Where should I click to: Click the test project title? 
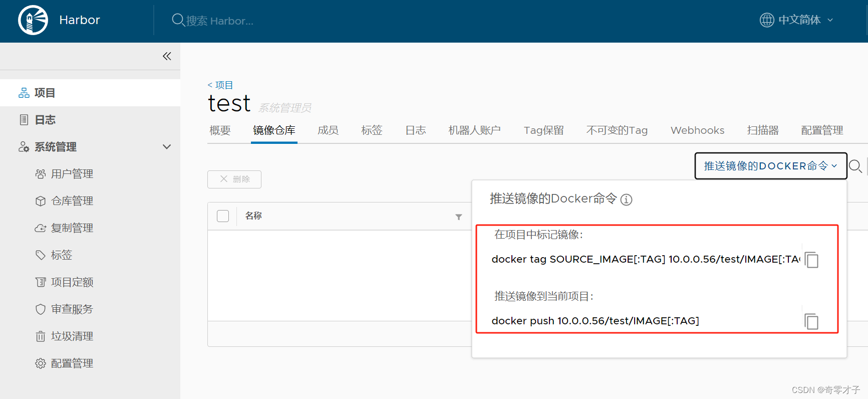click(x=229, y=104)
